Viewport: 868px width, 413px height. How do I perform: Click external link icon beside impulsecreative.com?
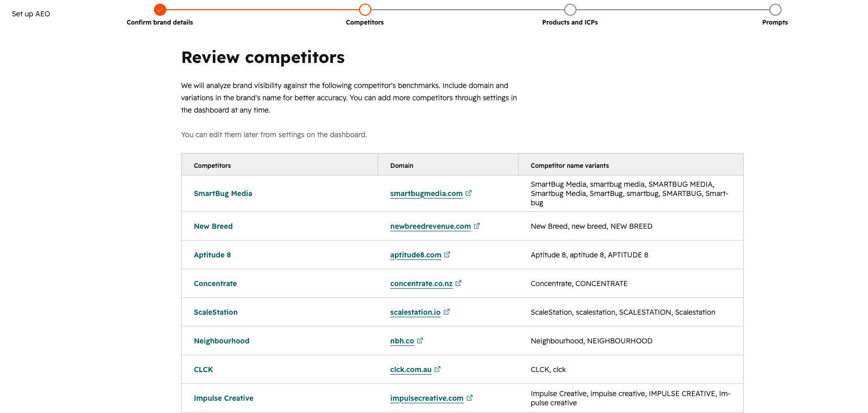point(470,398)
